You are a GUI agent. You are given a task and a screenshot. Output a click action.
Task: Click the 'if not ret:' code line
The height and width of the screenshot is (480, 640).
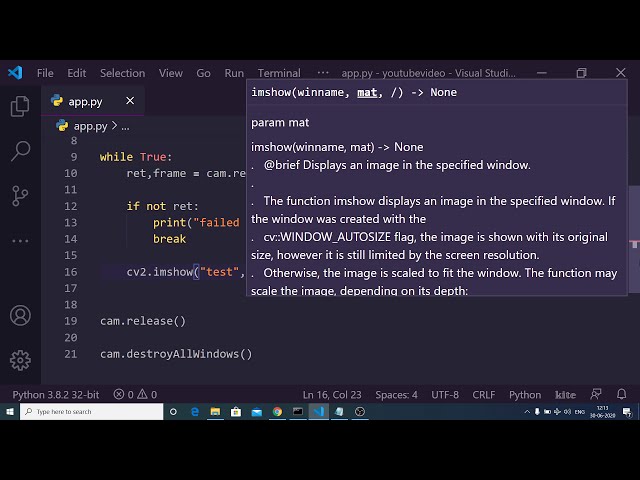pyautogui.click(x=162, y=206)
